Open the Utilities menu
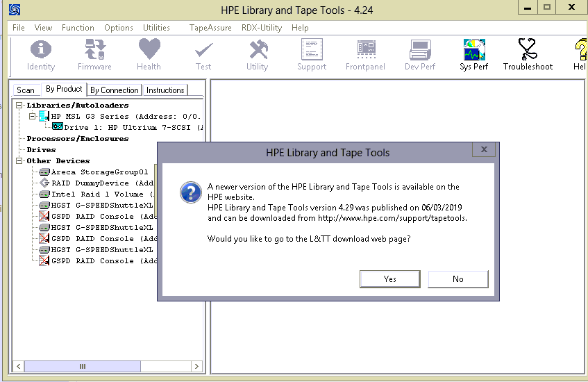This screenshot has width=588, height=382. [x=156, y=28]
